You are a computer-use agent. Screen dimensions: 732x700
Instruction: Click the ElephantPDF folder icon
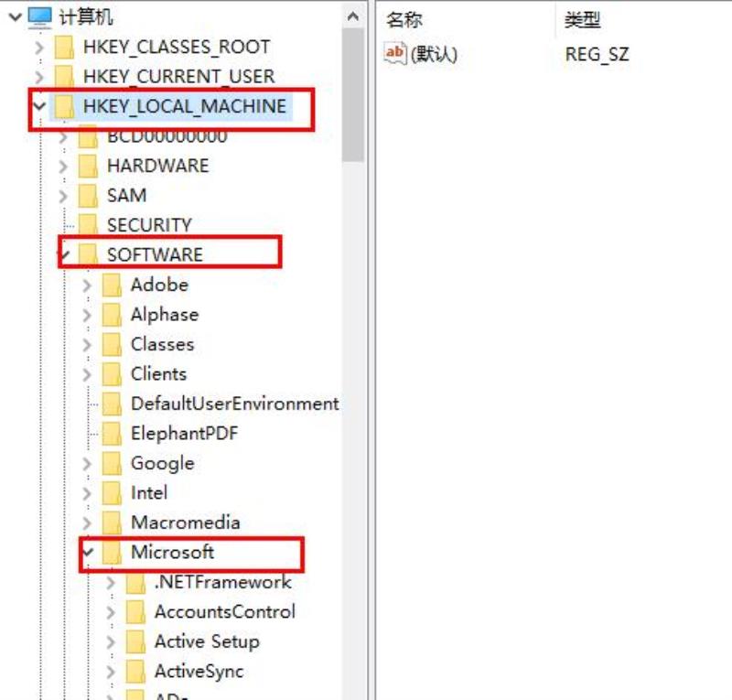pos(112,434)
